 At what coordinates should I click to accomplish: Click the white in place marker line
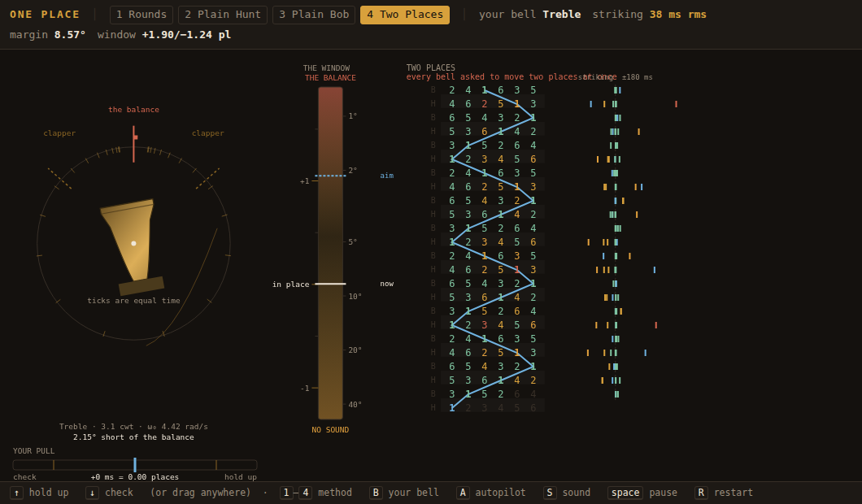click(330, 285)
